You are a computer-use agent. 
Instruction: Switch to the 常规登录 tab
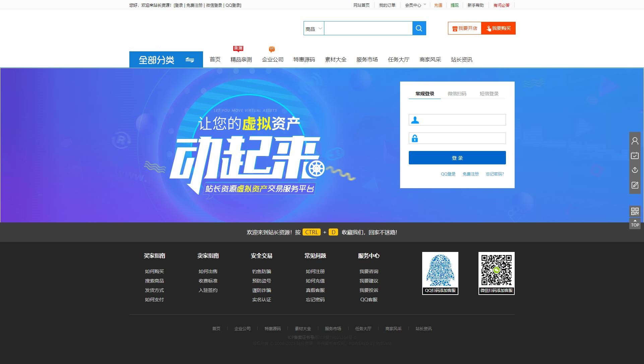(425, 94)
